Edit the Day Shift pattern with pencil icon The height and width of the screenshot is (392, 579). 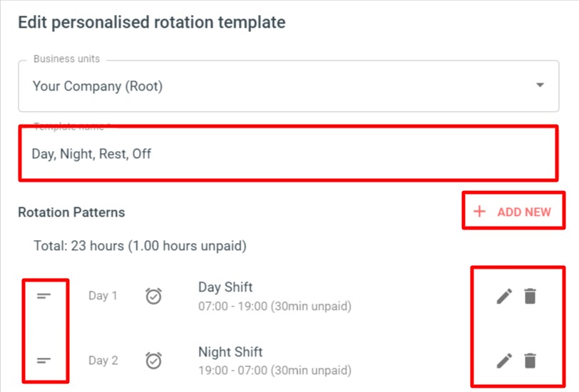point(504,296)
